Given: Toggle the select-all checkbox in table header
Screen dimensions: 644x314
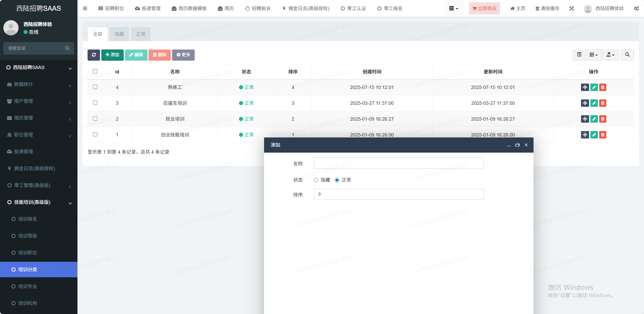Looking at the screenshot, I should [95, 71].
